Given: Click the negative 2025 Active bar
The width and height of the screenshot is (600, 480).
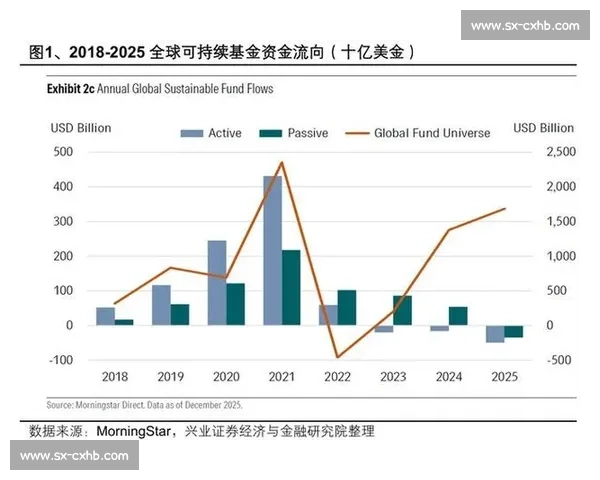Looking at the screenshot, I should pos(495,334).
